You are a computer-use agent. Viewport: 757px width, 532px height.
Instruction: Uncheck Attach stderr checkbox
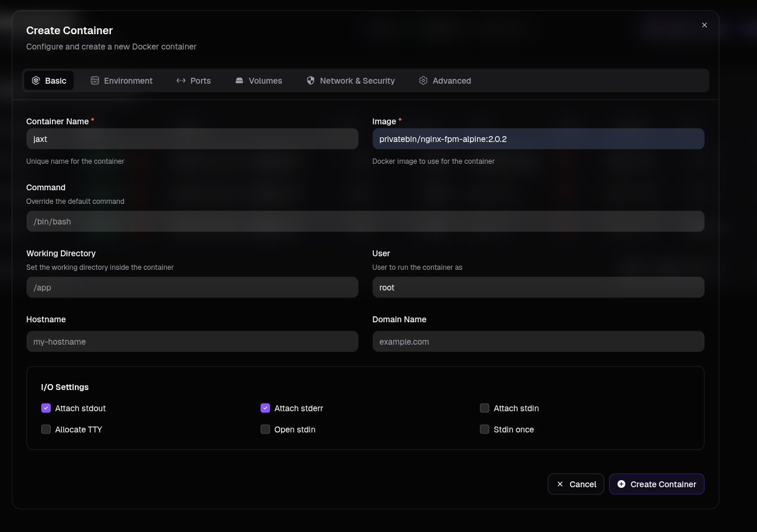(265, 408)
